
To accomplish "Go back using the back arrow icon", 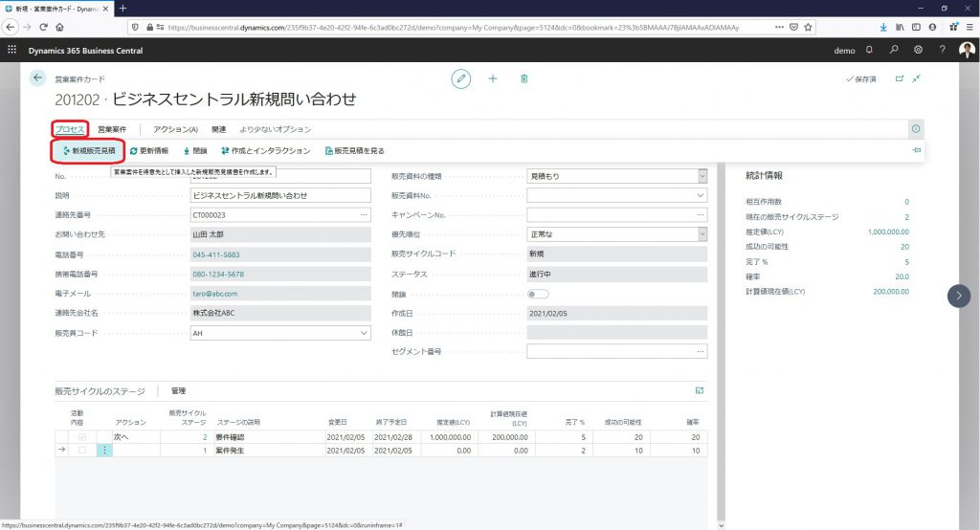I will tap(38, 78).
